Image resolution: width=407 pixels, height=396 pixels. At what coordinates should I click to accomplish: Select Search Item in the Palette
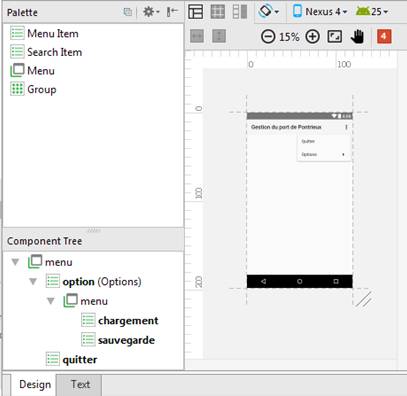(x=46, y=52)
